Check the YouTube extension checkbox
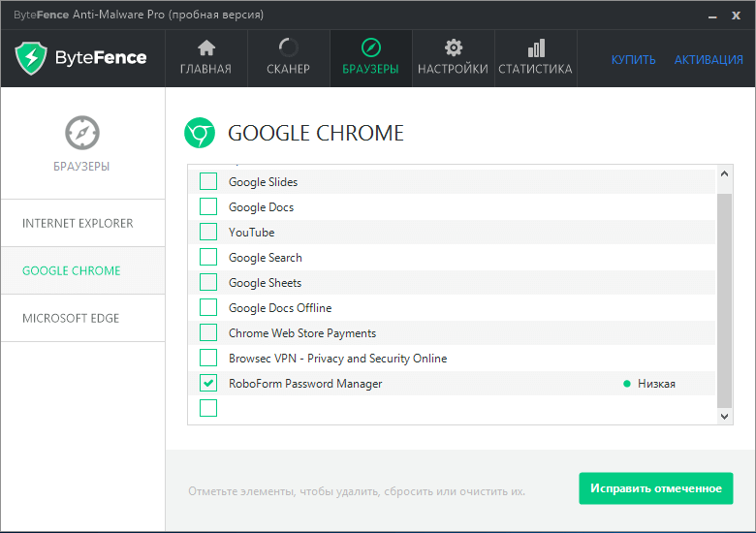 pos(208,233)
